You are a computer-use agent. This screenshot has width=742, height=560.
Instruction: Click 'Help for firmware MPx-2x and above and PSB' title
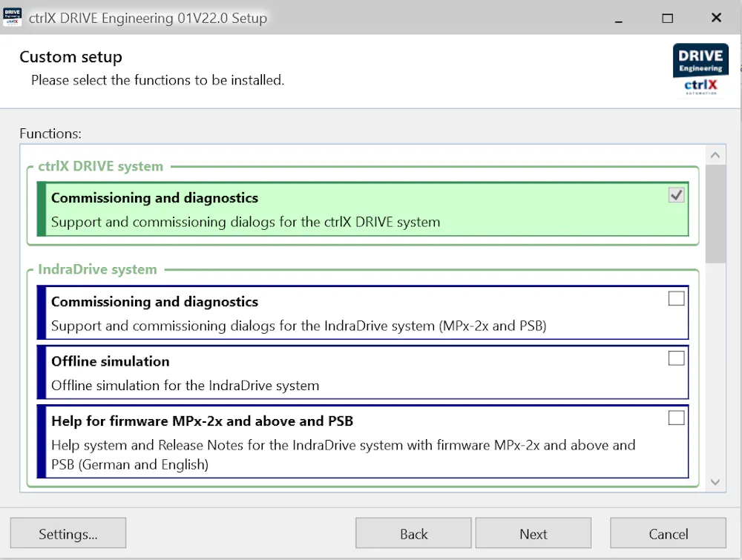(202, 421)
